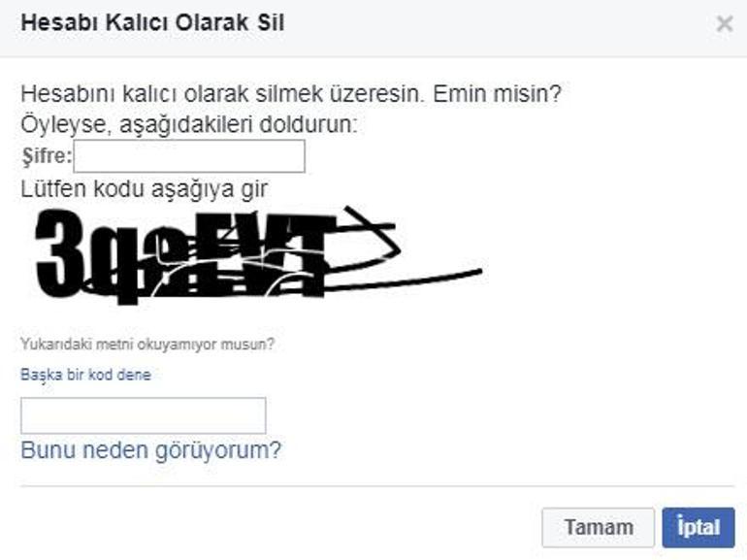
Task: Request a new code via Başka bir kod dene
Action: 85,375
